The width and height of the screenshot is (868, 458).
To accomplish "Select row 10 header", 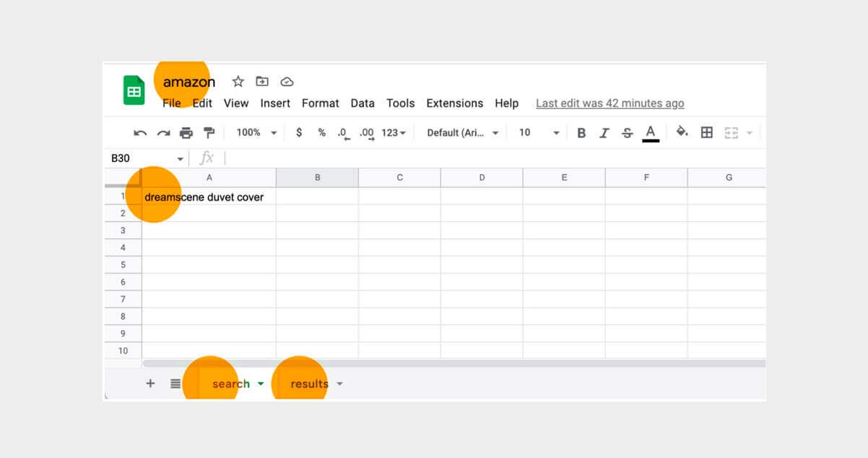I will click(123, 351).
